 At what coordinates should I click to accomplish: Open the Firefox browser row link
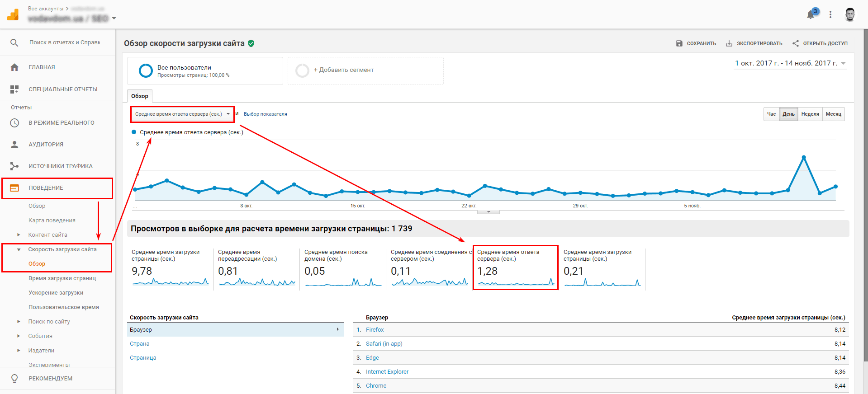(375, 330)
